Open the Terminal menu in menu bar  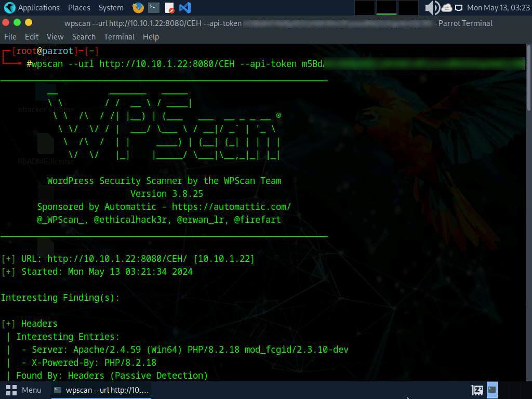click(x=119, y=37)
